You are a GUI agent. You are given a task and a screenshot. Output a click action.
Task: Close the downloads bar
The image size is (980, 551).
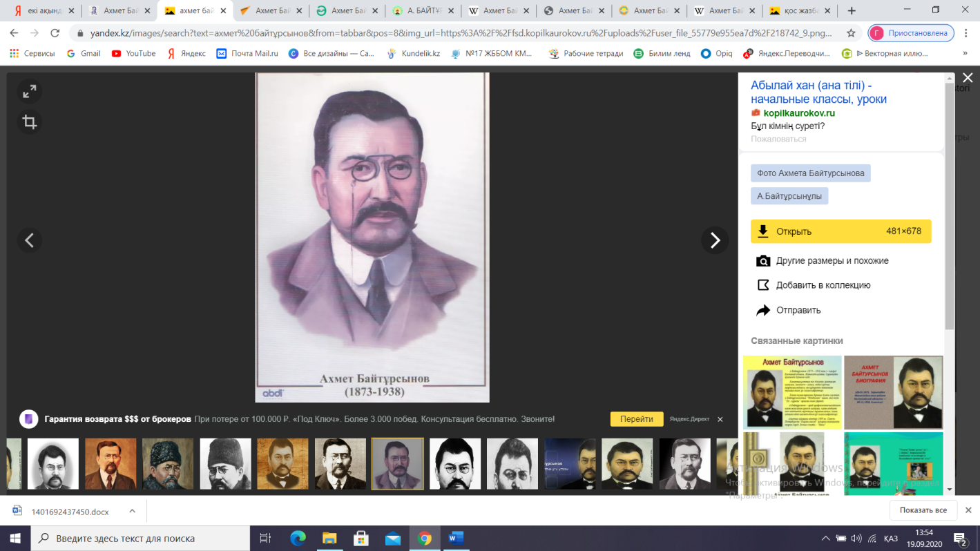[x=968, y=510]
